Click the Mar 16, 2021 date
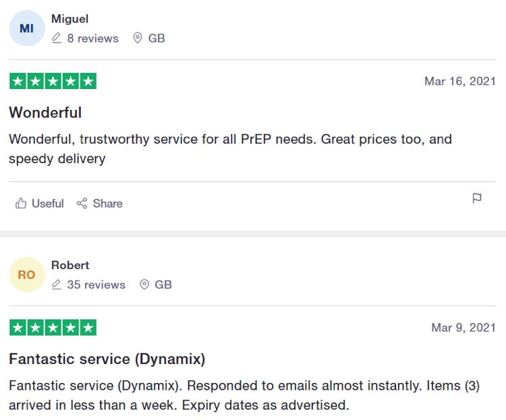 (x=460, y=82)
